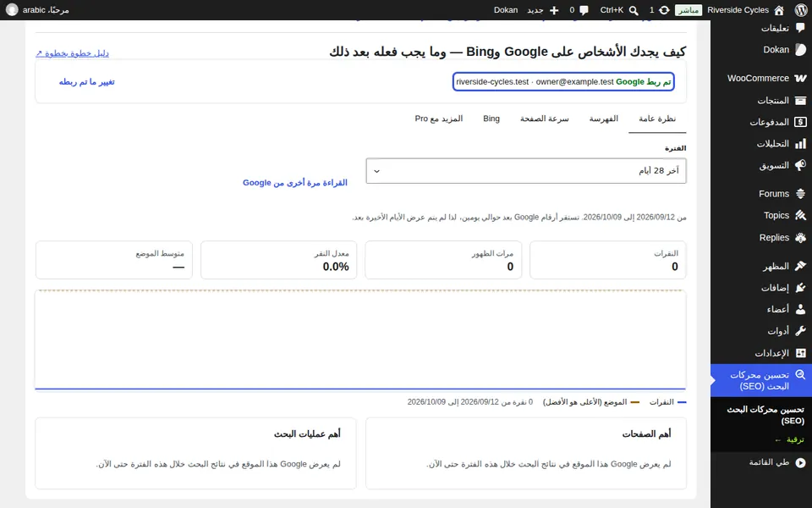This screenshot has width=812, height=508.
Task: Click the blue النقرات legend swatch
Action: pos(682,402)
